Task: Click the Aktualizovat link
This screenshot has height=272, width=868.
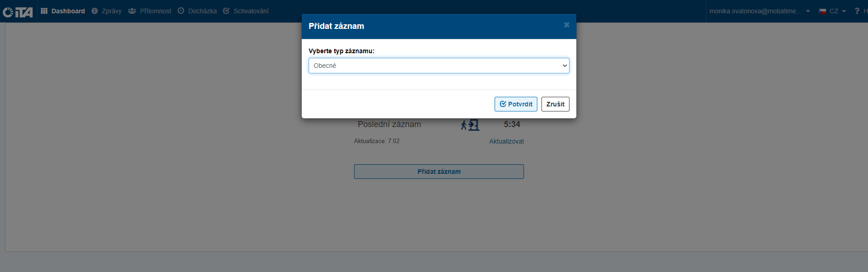Action: (506, 141)
